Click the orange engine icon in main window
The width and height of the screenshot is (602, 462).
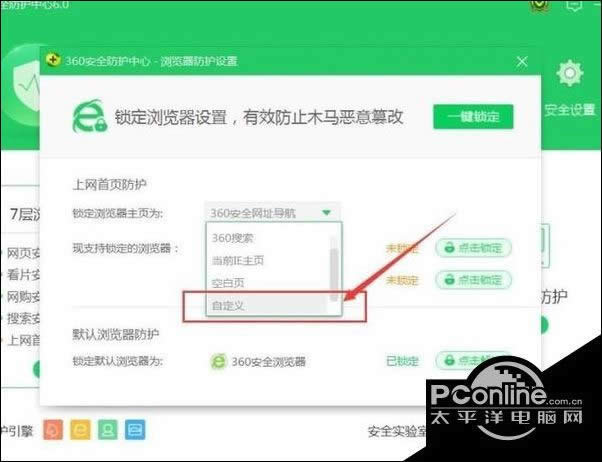(x=53, y=429)
